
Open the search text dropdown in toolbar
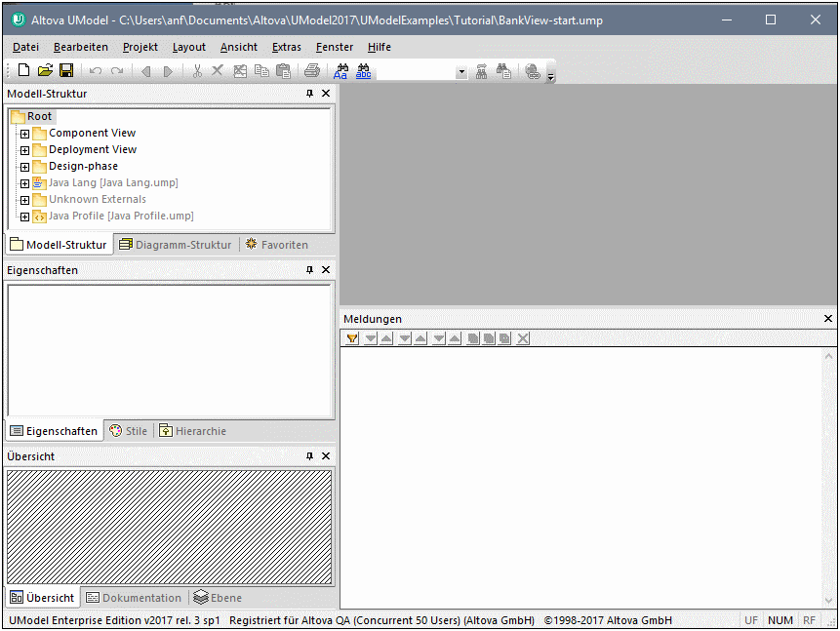pyautogui.click(x=460, y=72)
